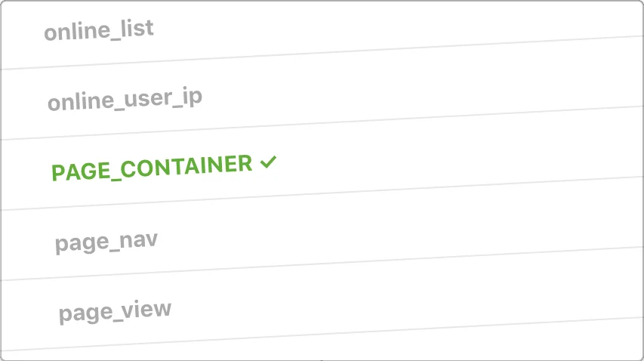The height and width of the screenshot is (361, 644).
Task: Select the option directly below PAGE_CONTAINER
Action: pyautogui.click(x=106, y=242)
